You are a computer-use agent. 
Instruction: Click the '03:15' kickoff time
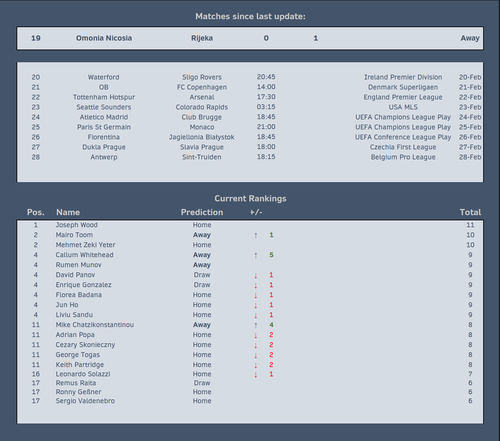point(266,107)
